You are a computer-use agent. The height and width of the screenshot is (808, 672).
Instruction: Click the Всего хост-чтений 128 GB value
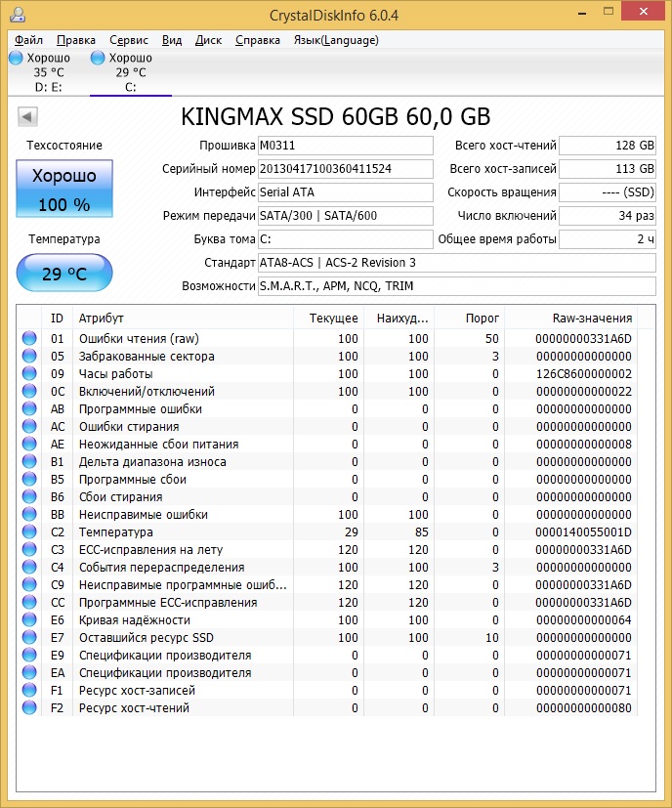coord(608,146)
